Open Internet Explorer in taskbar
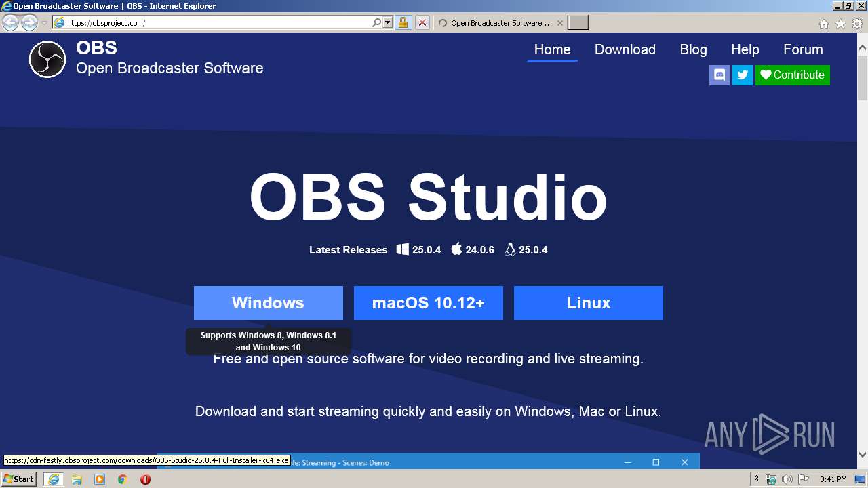868x488 pixels. tap(53, 479)
